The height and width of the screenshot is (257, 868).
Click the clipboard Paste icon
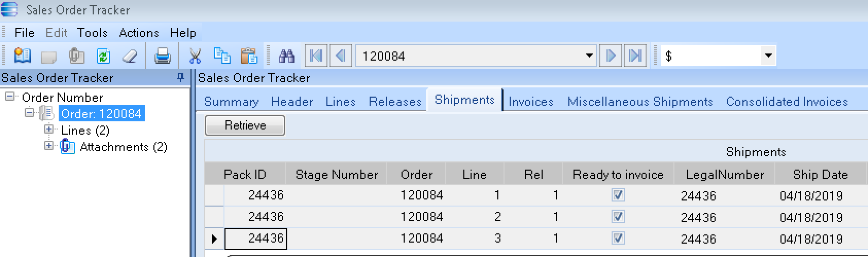249,56
